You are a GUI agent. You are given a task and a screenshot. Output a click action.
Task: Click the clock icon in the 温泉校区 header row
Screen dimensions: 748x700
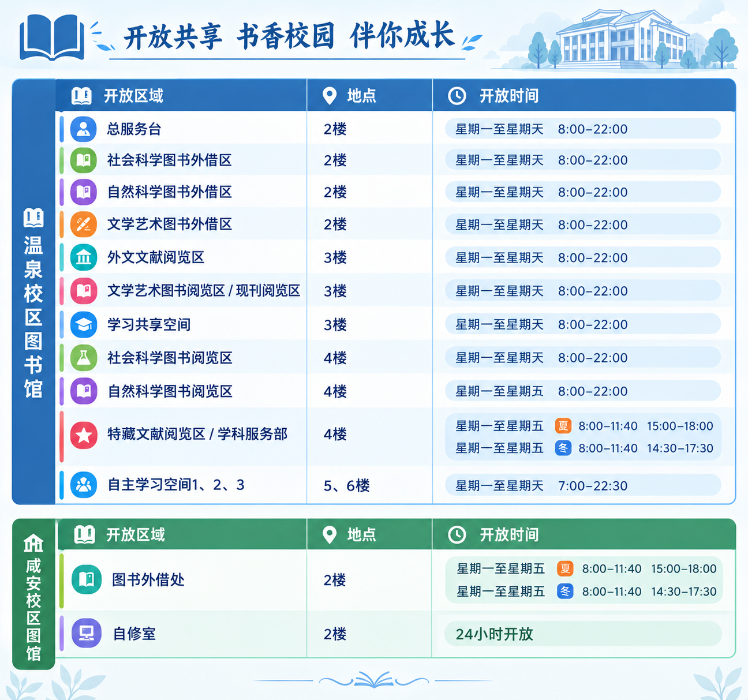pyautogui.click(x=457, y=96)
